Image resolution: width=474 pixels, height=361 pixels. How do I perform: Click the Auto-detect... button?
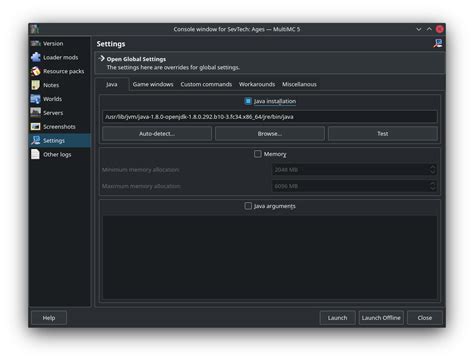pyautogui.click(x=157, y=134)
